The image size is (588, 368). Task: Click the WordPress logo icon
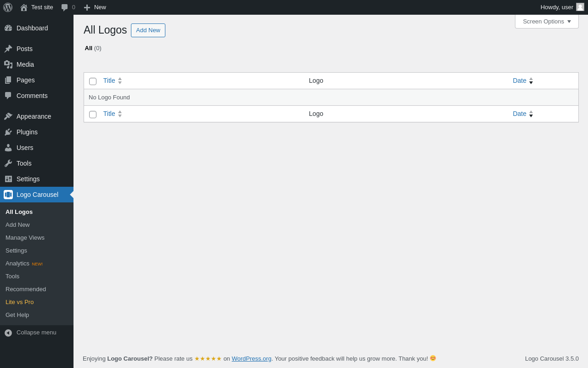pos(8,7)
